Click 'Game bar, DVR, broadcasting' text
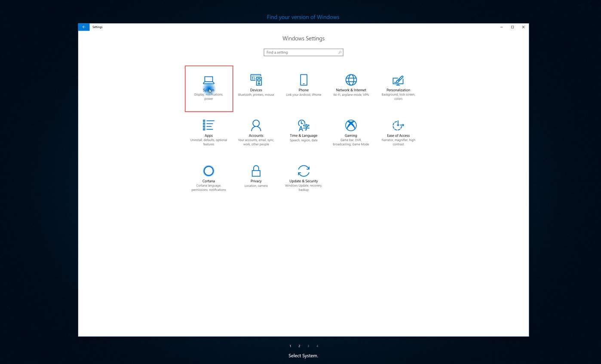This screenshot has height=364, width=601. click(351, 142)
